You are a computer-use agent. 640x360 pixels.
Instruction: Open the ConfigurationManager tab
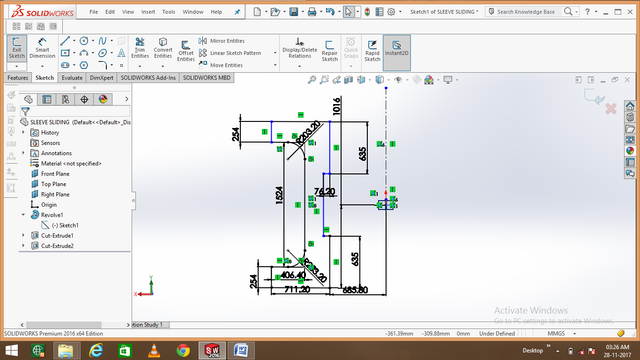click(65, 99)
